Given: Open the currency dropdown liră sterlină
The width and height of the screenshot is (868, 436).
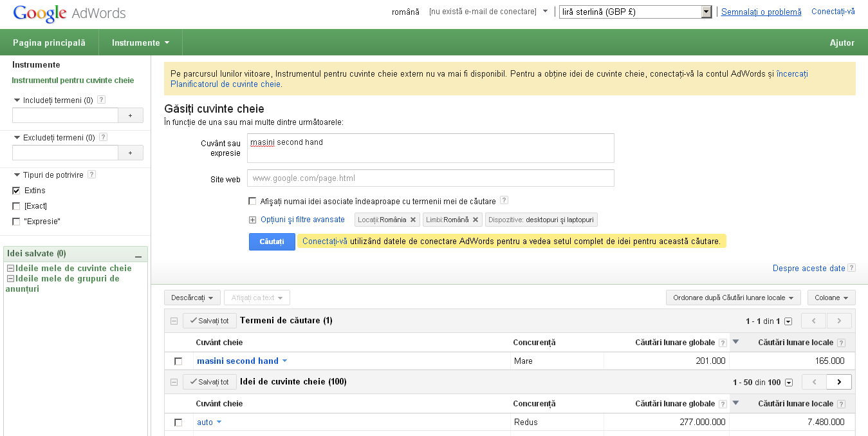Looking at the screenshot, I should (x=636, y=12).
